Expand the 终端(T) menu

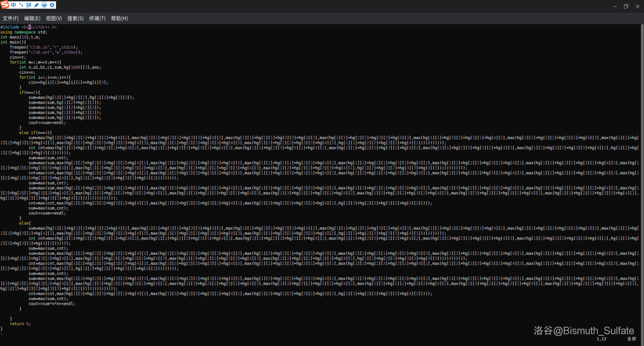click(x=97, y=18)
